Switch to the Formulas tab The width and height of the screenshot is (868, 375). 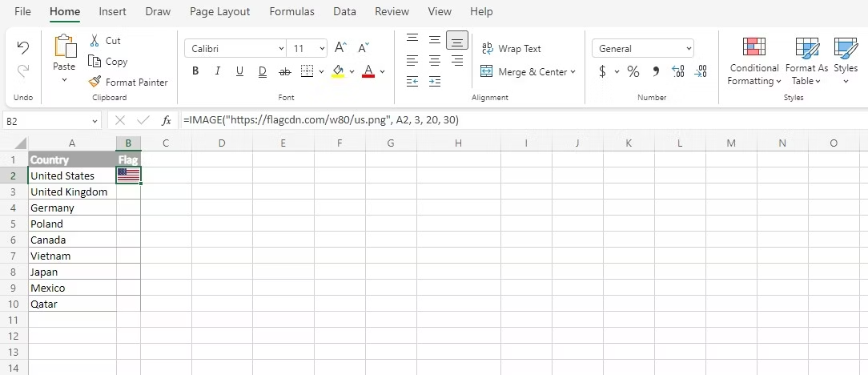(x=291, y=11)
